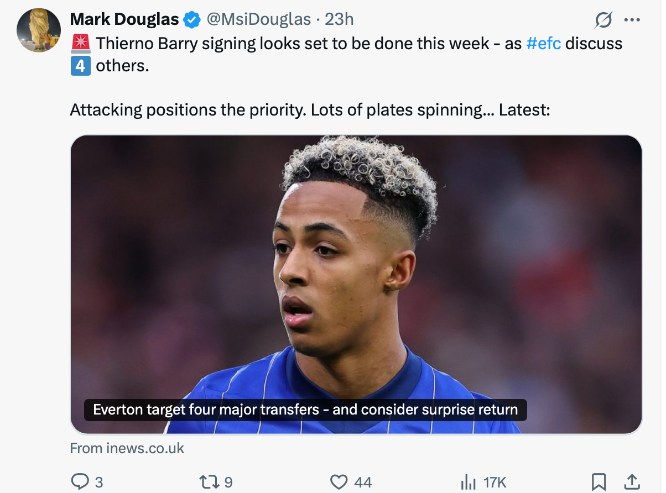Screen dimensions: 666x493
Task: Bookmark this Thierno Barry tweet
Action: 598,482
